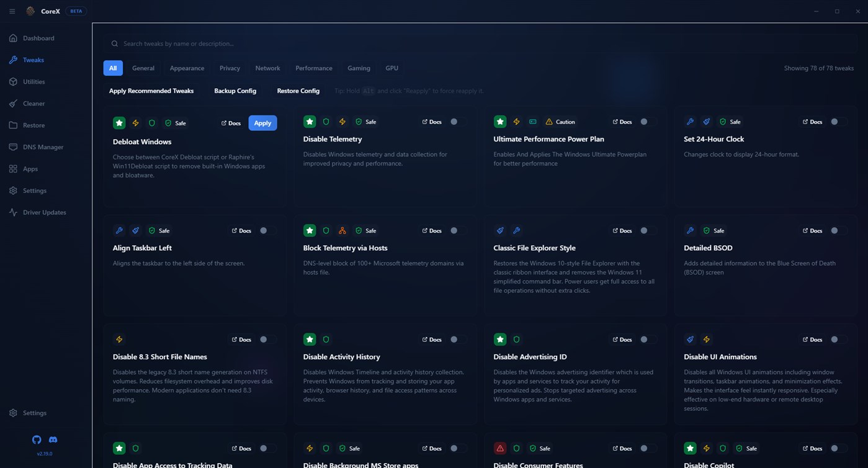
Task: Click the DNS Manager icon in sidebar
Action: (13, 147)
